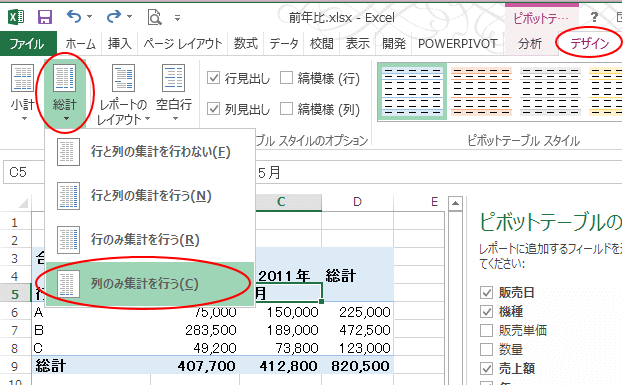
Task: Switch to the 校閲 tab
Action: pyautogui.click(x=321, y=43)
